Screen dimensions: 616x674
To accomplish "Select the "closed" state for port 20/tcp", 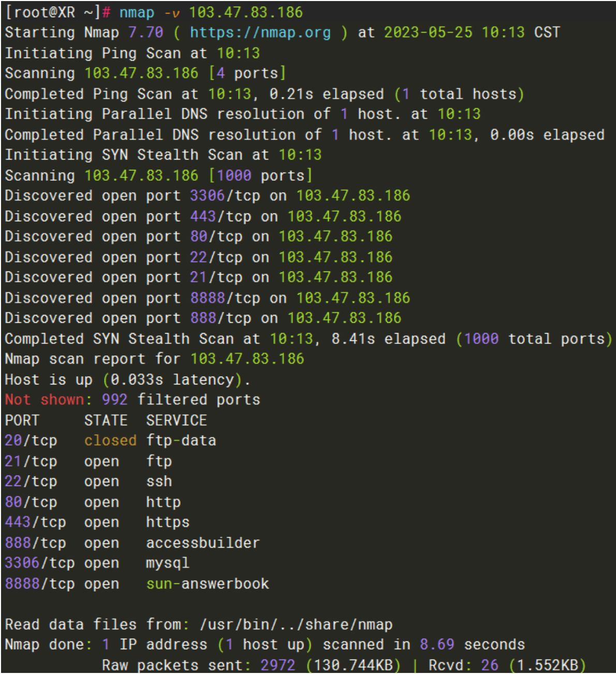I will 110,440.
